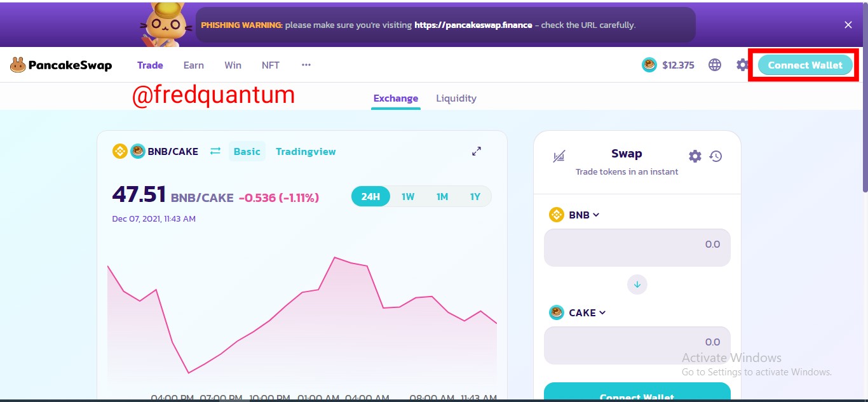Open the more options ellipsis menu
Viewport: 868px width, 402px height.
(x=306, y=65)
